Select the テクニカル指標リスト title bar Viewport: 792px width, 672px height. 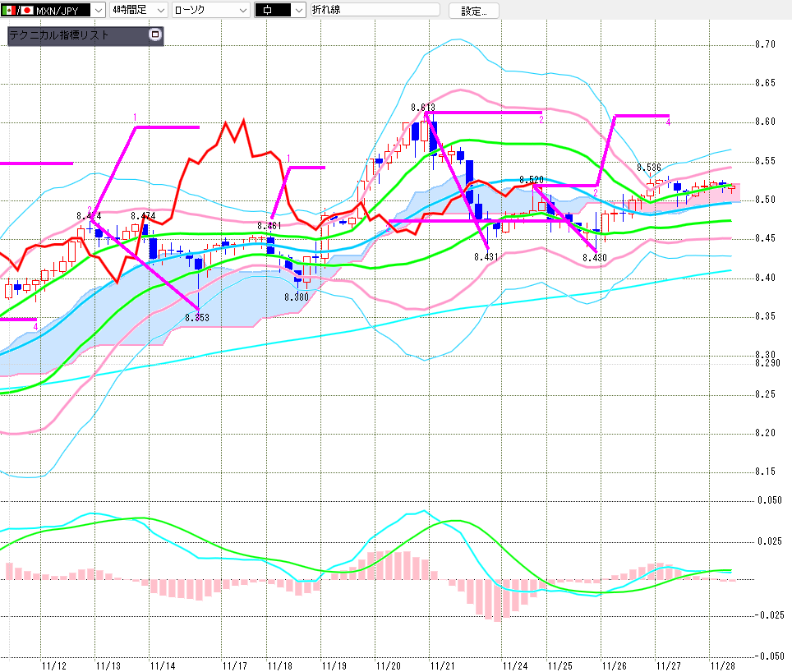76,35
